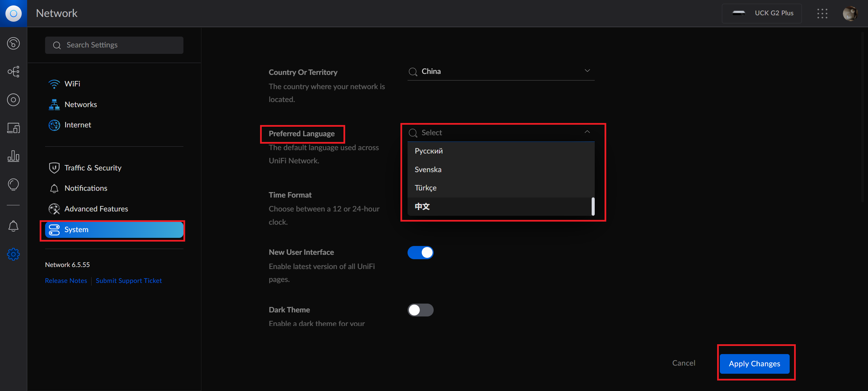Click the Country Or Territory label

click(303, 73)
